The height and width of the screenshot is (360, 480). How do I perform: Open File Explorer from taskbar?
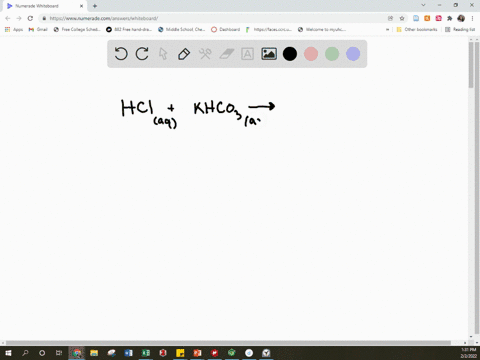(94, 353)
